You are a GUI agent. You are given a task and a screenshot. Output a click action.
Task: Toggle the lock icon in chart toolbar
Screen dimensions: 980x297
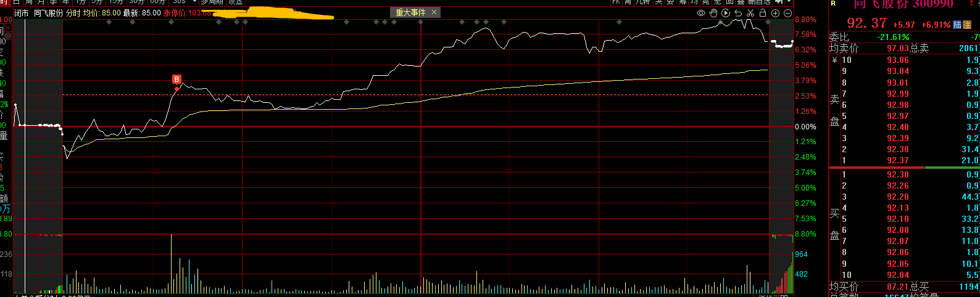point(763,13)
